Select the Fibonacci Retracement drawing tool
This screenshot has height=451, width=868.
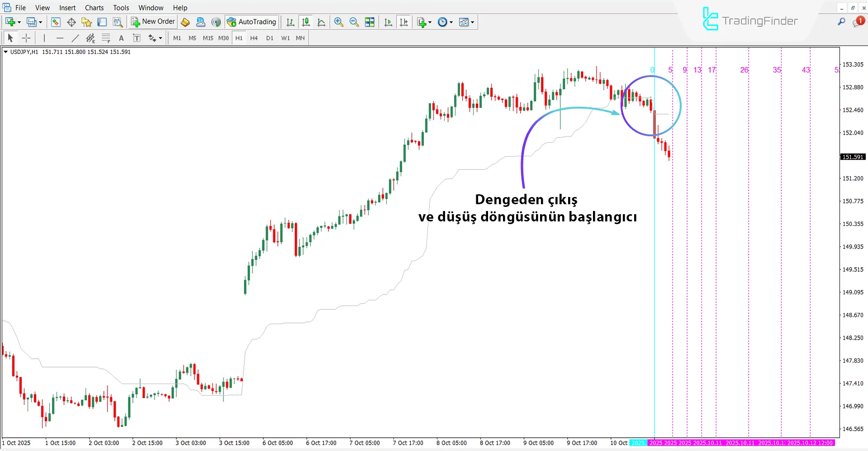click(105, 38)
